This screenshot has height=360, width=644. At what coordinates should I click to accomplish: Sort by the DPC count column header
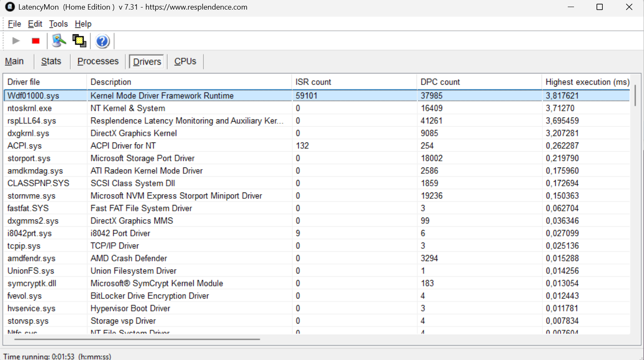coord(479,82)
